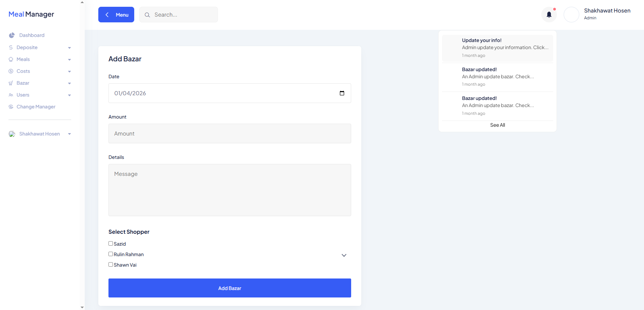
Task: Open the date picker calendar icon
Action: [x=342, y=93]
